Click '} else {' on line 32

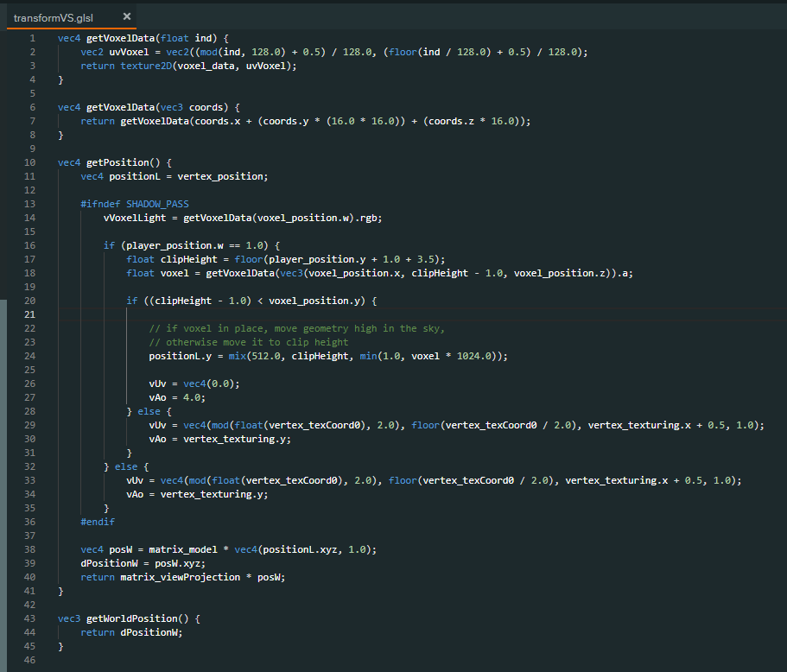pos(126,467)
